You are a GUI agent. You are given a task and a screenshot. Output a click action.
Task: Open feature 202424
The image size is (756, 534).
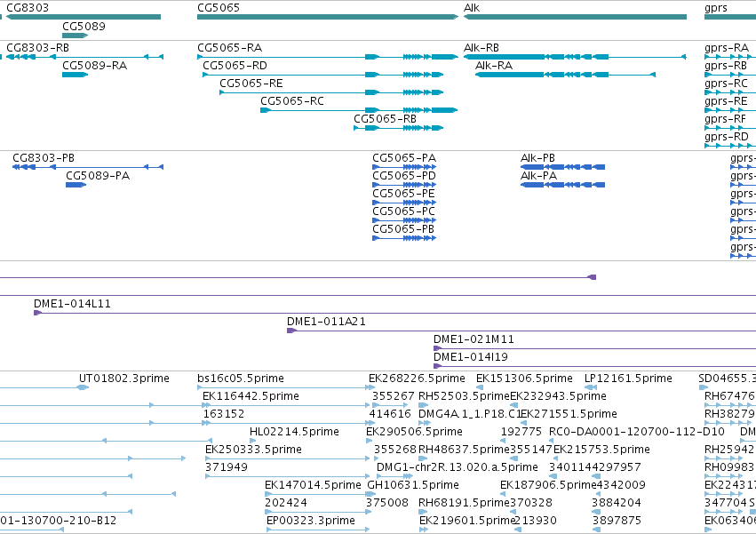point(286,504)
